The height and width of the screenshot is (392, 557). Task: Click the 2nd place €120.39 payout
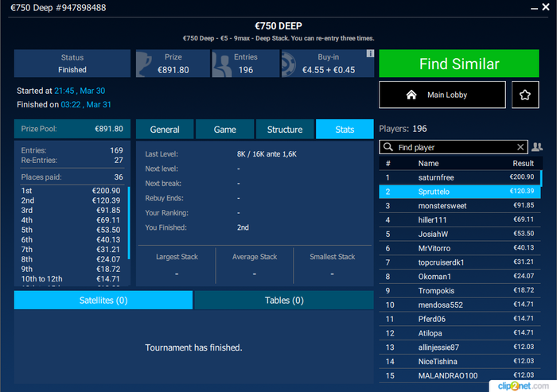coord(71,200)
